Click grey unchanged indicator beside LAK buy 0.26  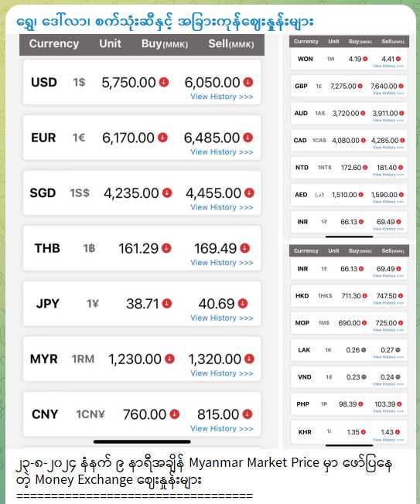tap(364, 350)
